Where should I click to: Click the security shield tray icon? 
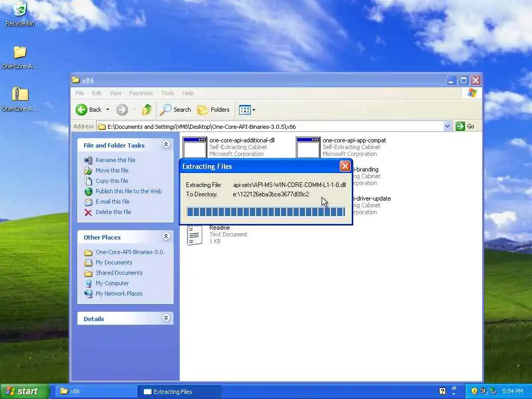tap(474, 391)
